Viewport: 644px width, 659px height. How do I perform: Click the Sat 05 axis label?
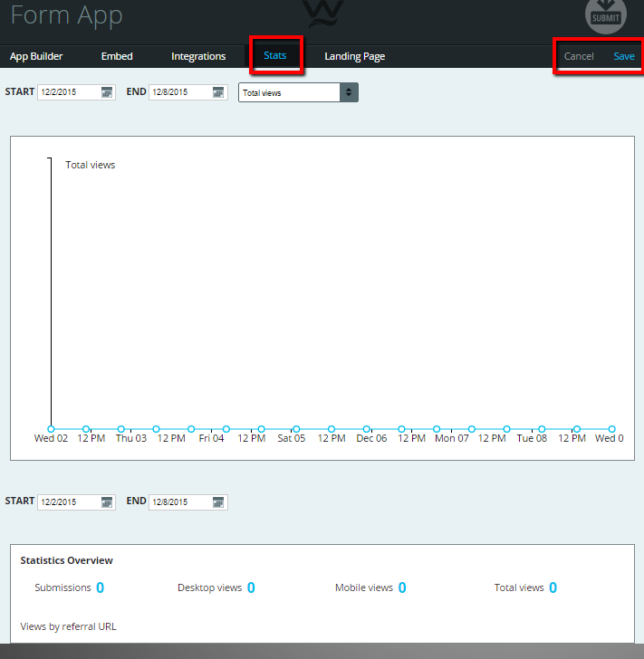pos(291,438)
